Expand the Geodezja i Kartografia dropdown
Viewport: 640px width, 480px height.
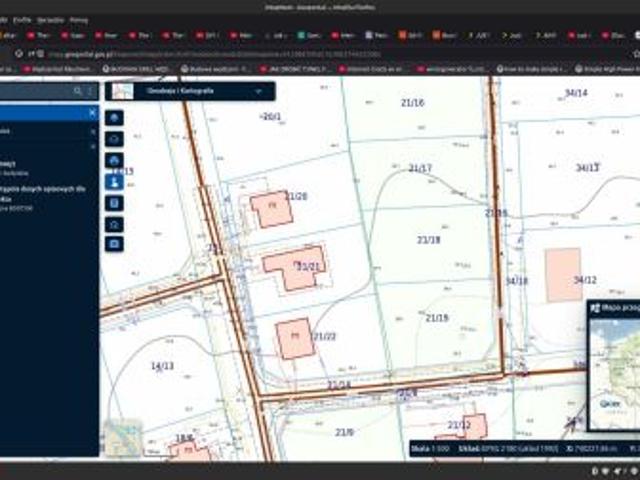point(258,91)
